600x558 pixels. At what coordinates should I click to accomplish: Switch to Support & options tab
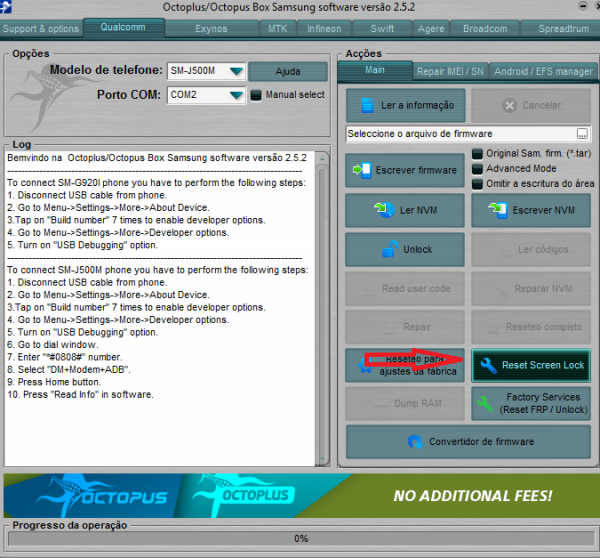tap(41, 29)
